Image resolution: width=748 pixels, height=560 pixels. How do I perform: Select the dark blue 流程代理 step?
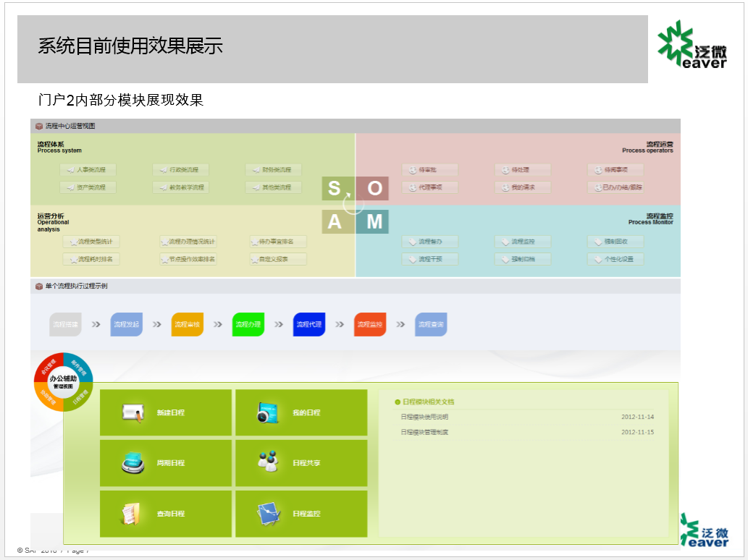pyautogui.click(x=309, y=325)
